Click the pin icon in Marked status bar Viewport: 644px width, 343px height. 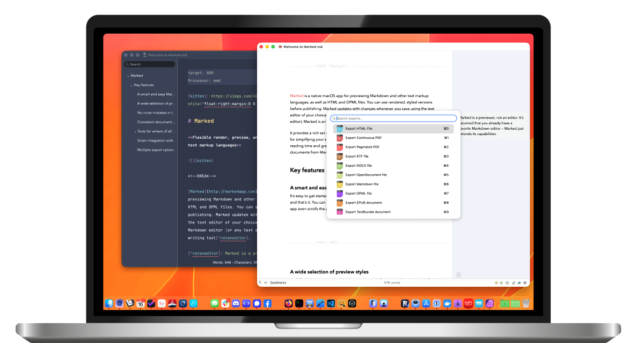tap(260, 282)
